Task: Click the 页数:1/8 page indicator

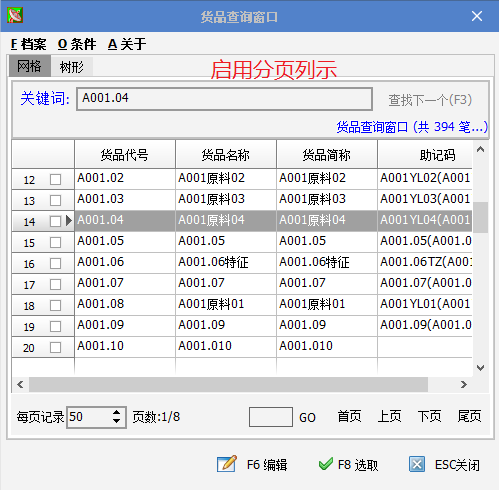Action: [156, 417]
